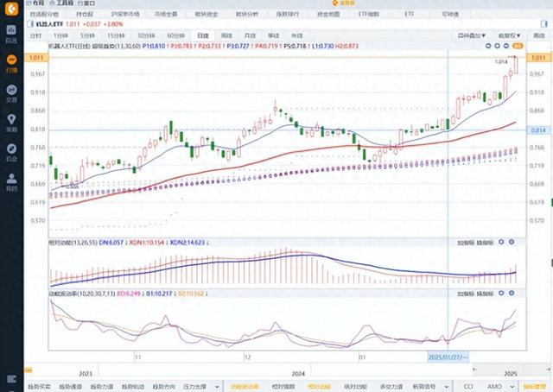
Task: Switch to the 持仓股 tab
Action: point(85,14)
